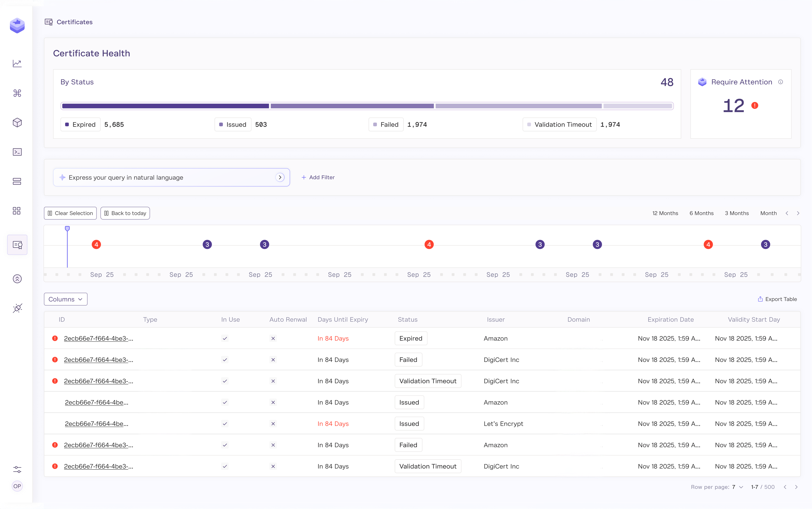Select the 12 Months timeline range
The image size is (812, 509).
point(665,213)
